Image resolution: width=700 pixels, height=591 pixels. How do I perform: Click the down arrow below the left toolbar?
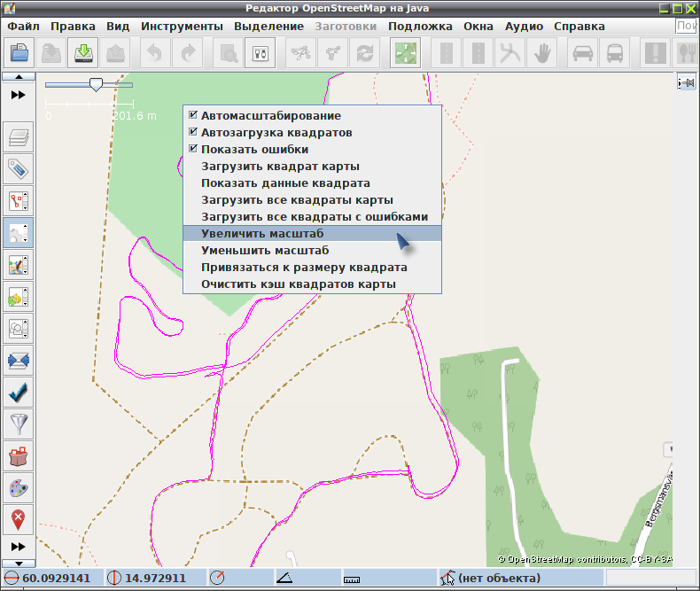(x=19, y=564)
